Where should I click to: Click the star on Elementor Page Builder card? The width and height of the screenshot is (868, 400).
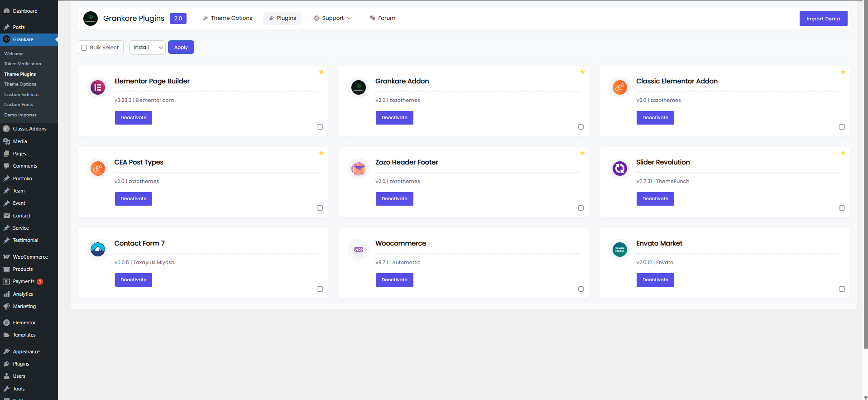321,72
